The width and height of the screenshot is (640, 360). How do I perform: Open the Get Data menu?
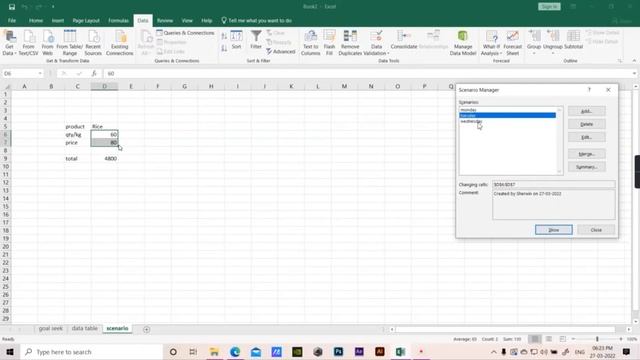(x=9, y=42)
